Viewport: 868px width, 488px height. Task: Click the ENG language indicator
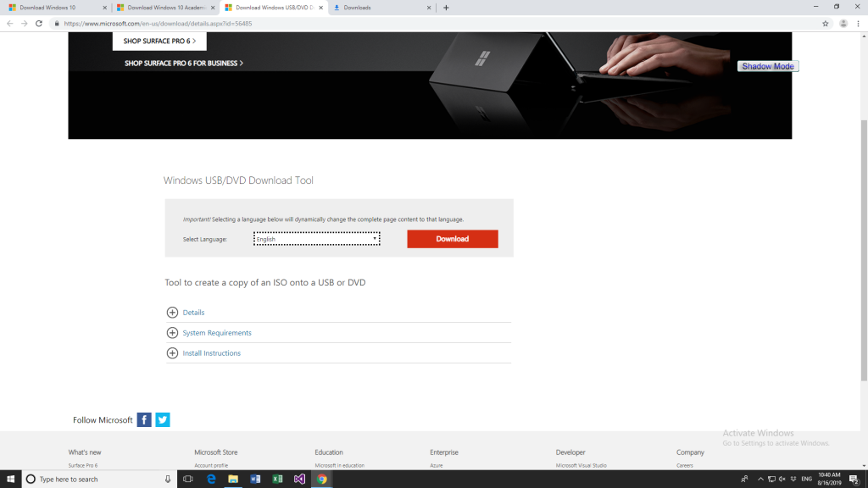[807, 480]
